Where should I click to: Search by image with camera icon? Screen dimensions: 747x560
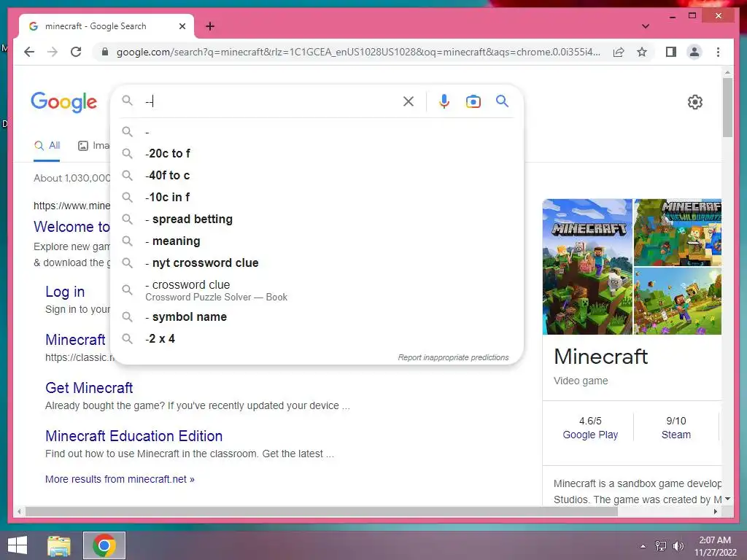(x=473, y=101)
